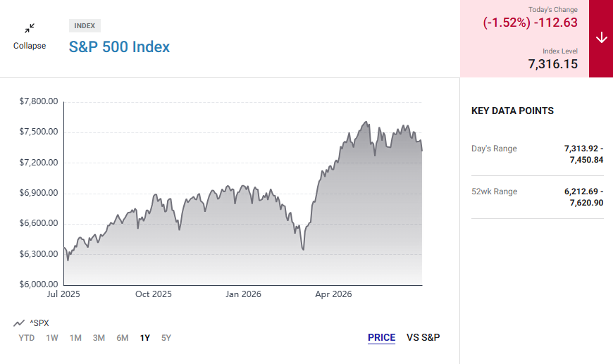This screenshot has height=364, width=613.
Task: Click the Index Level value 7,316.15
Action: 553,64
